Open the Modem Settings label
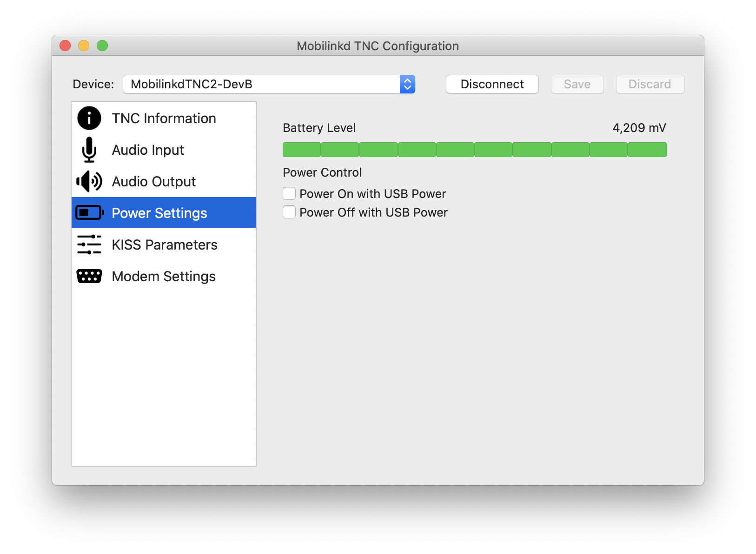Viewport: 756px width, 554px height. pos(164,277)
